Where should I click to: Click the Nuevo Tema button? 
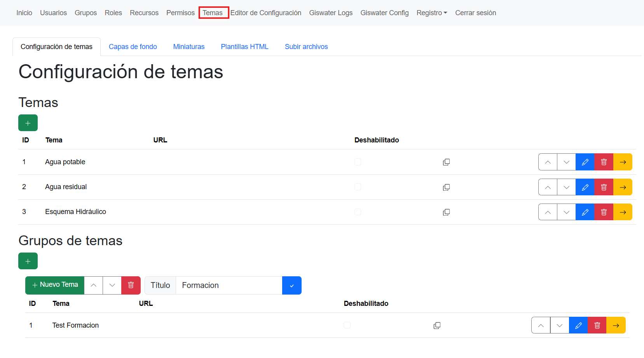(x=54, y=285)
